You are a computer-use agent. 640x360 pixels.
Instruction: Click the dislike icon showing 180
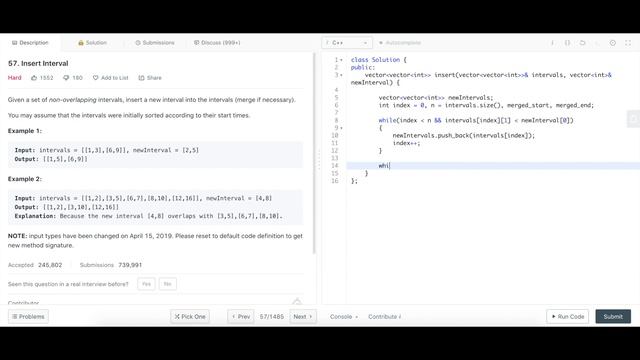pyautogui.click(x=66, y=78)
